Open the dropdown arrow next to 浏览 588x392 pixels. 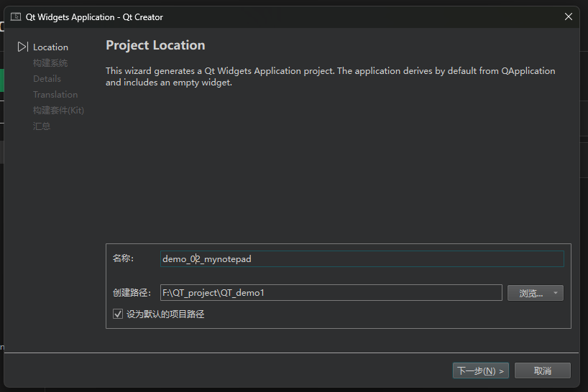pos(556,293)
